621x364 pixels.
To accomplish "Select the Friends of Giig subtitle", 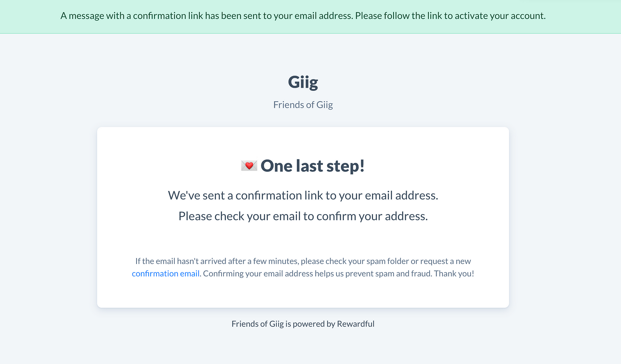I will [x=303, y=105].
